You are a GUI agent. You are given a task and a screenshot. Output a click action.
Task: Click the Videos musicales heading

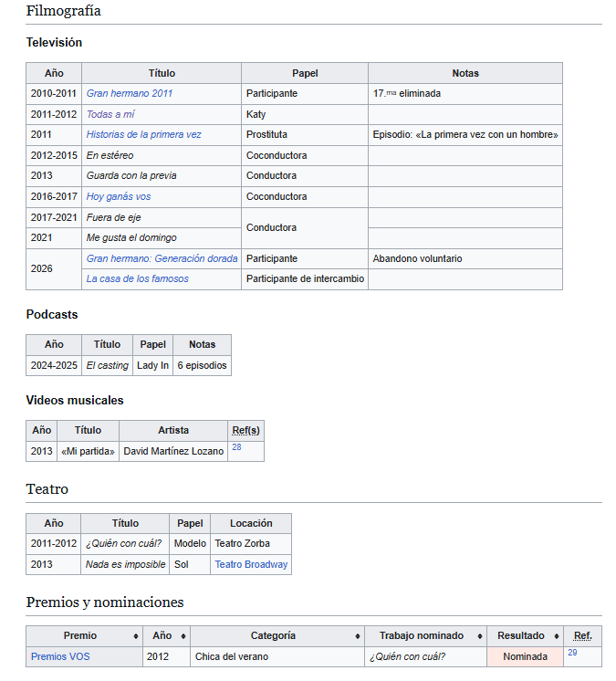tap(75, 401)
